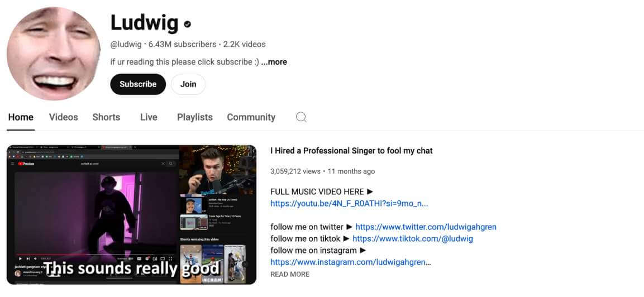Open the Ludwig channel profile picture
Screen dimensions: 644x297
point(54,54)
